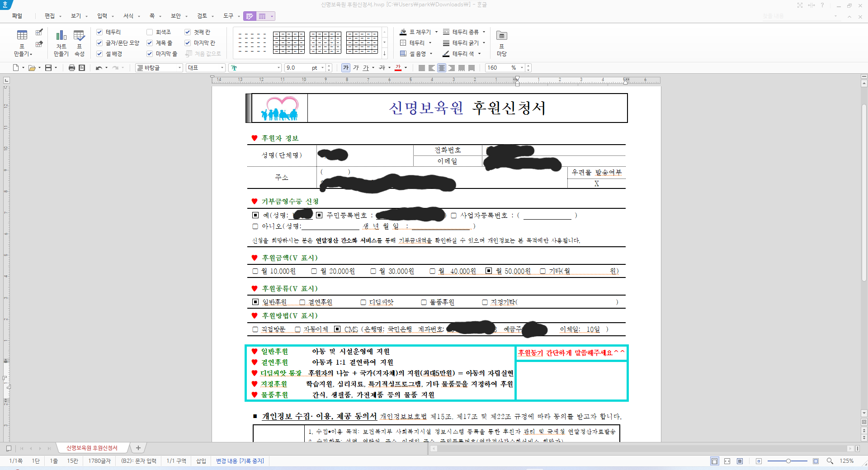
Task: Click the strikethrough 가 icon
Action: click(x=382, y=68)
